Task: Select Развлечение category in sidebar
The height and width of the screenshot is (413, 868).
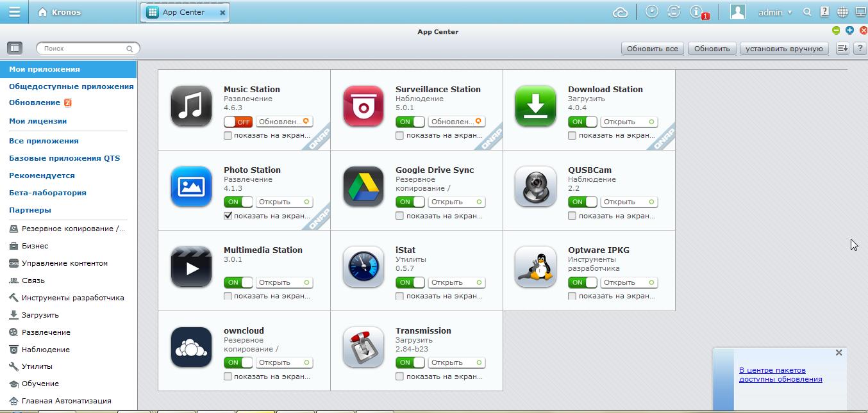Action: coord(46,332)
